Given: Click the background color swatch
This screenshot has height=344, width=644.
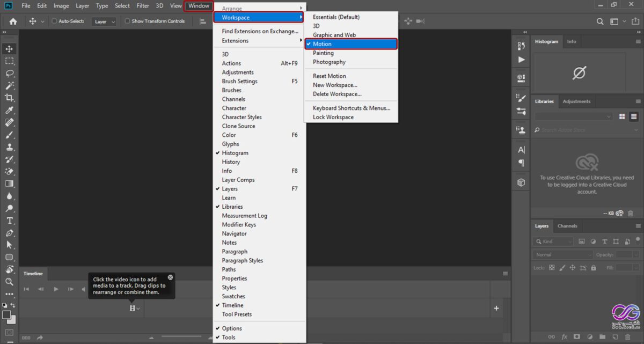Looking at the screenshot, I should coord(12,319).
